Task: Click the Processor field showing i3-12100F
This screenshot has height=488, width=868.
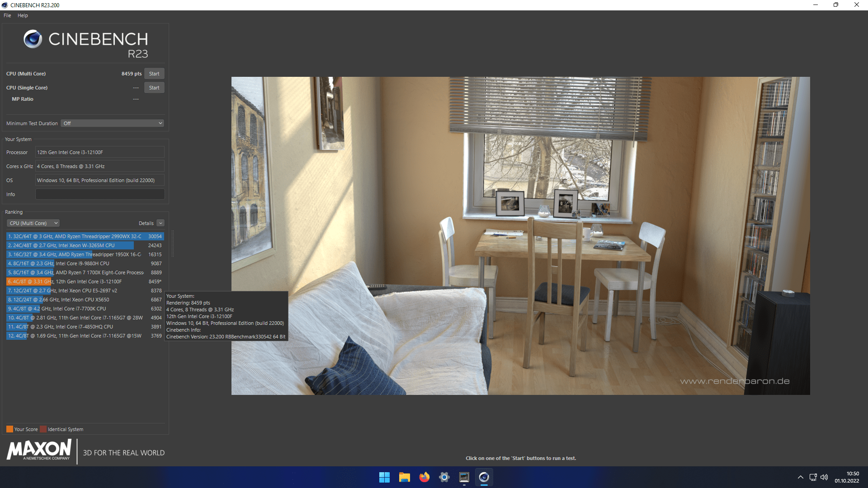Action: (100, 152)
